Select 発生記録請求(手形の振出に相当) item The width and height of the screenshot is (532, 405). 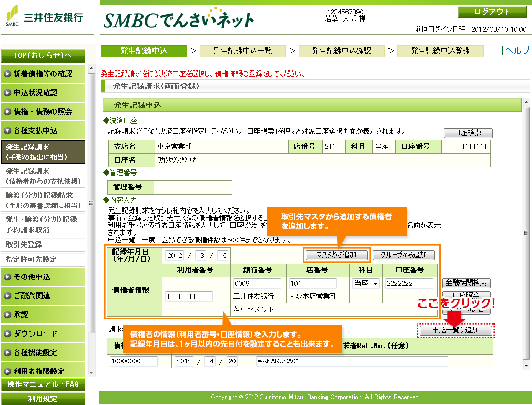pyautogui.click(x=43, y=152)
